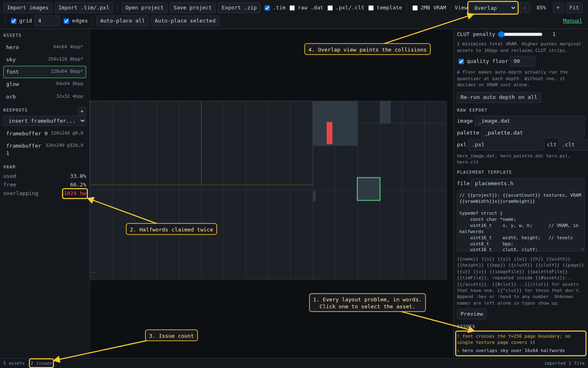Click the Fit zoom button

pos(574,8)
